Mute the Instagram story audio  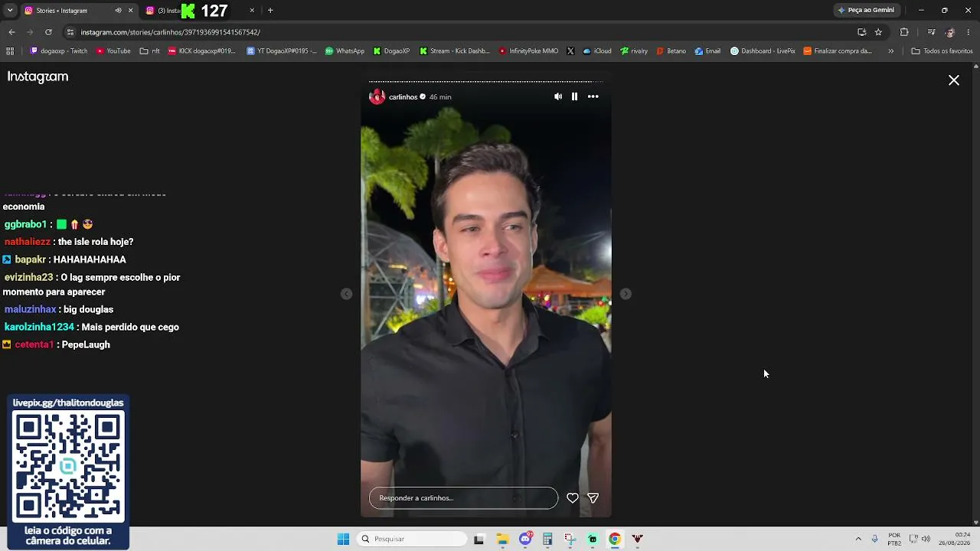coord(558,96)
